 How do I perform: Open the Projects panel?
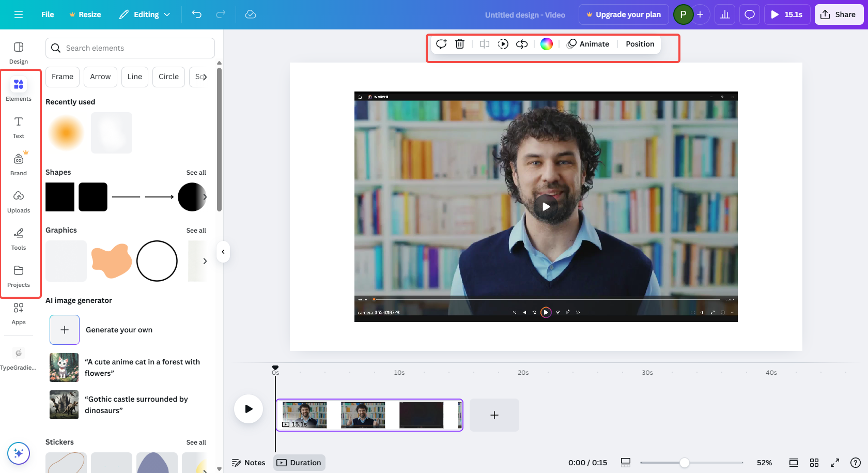(x=19, y=276)
